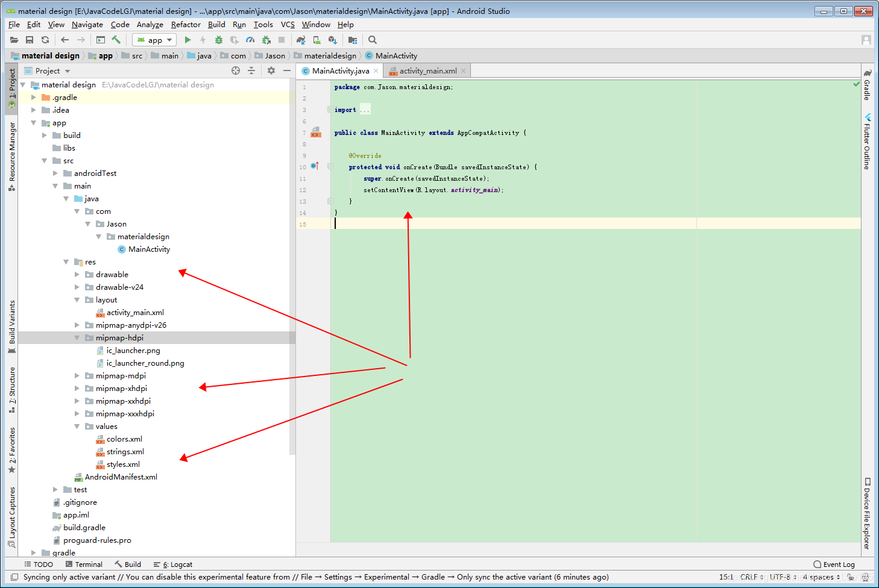Click the Save All toolbar icon
879x588 pixels.
tap(30, 40)
